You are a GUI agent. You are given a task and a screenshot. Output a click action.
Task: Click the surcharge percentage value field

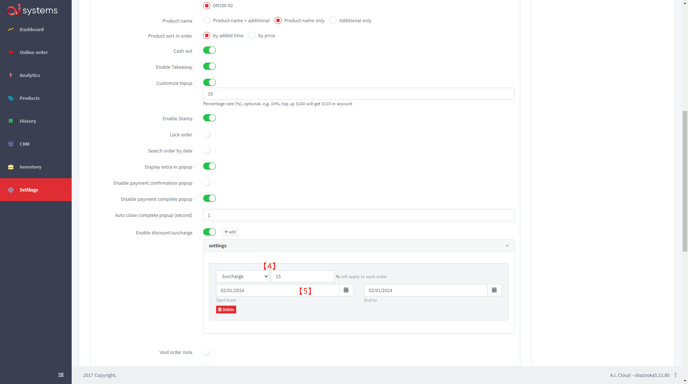302,276
